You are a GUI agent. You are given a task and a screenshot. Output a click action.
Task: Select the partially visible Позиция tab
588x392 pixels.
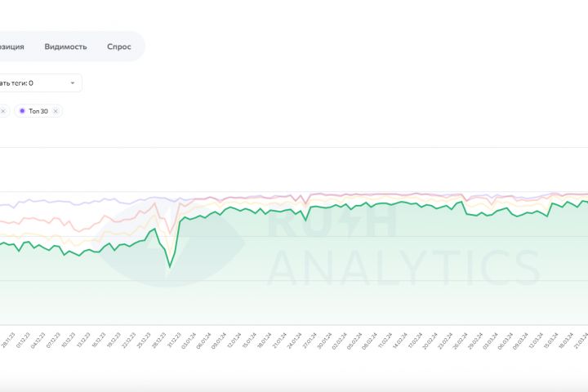(12, 47)
